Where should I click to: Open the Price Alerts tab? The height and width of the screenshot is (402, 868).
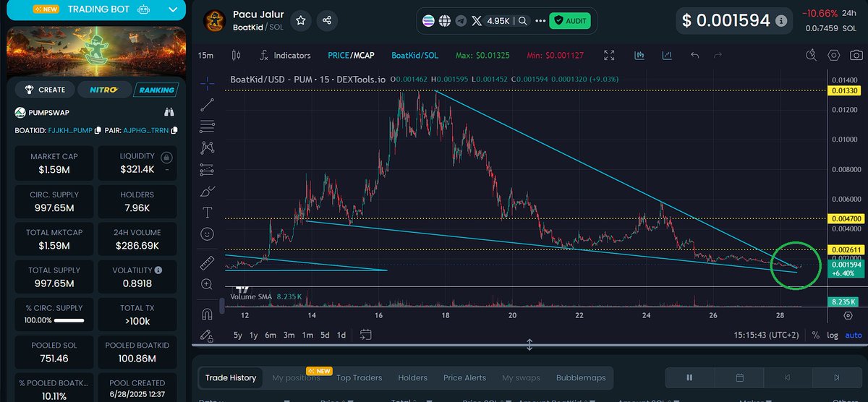pyautogui.click(x=464, y=377)
